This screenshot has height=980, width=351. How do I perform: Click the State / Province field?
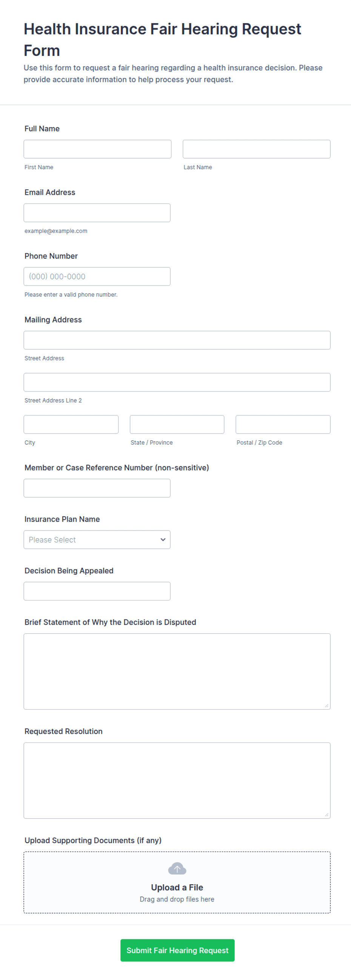click(177, 424)
